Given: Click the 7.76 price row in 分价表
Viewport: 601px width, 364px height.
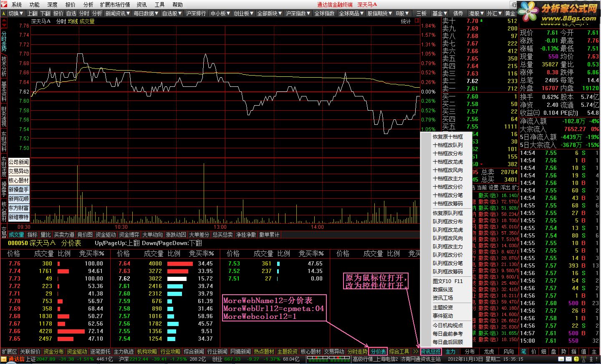Looking at the screenshot, I should [x=56, y=263].
